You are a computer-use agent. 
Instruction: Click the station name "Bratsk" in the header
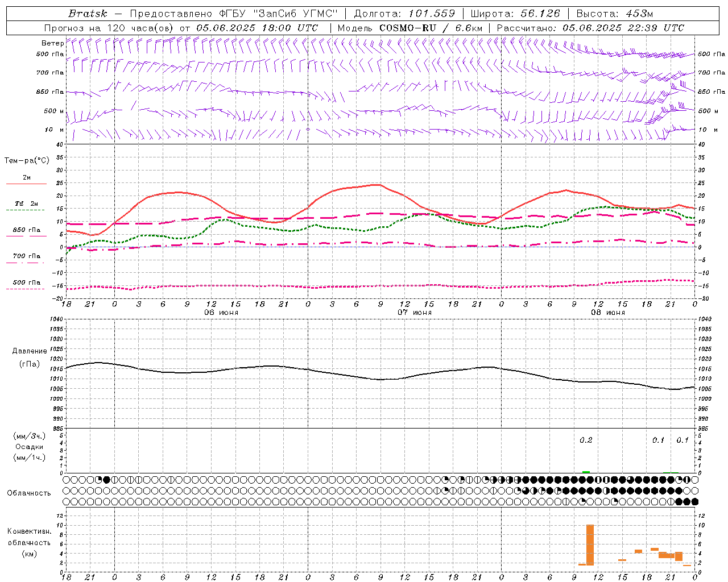coord(88,14)
